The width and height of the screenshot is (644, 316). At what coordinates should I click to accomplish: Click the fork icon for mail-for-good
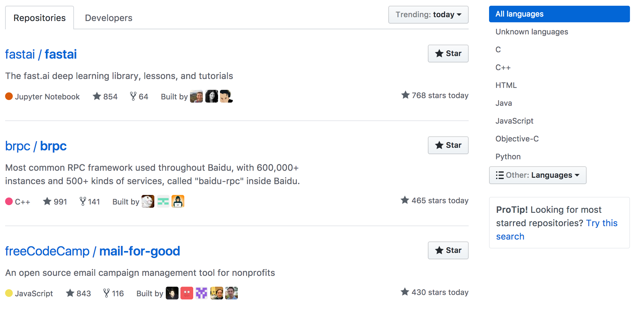pos(106,293)
